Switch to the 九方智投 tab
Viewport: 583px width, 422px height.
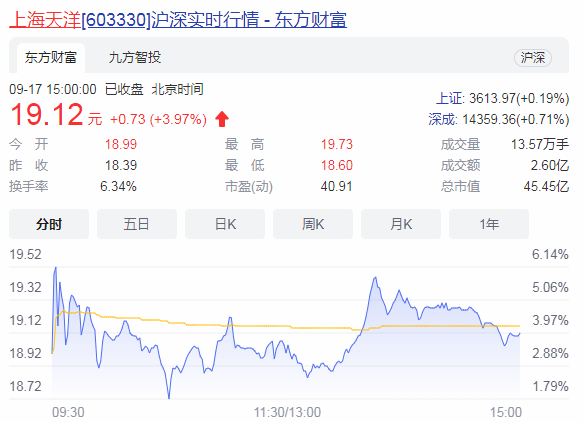[x=135, y=58]
